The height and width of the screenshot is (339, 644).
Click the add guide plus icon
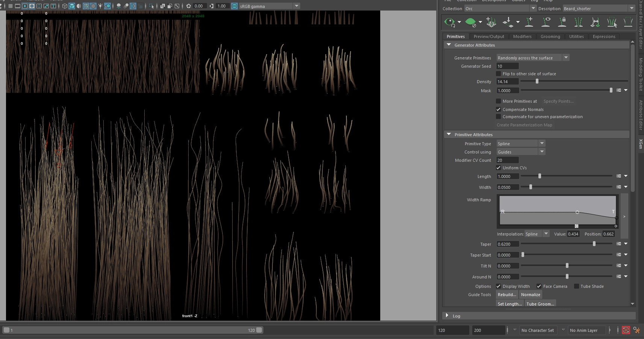[x=529, y=22]
